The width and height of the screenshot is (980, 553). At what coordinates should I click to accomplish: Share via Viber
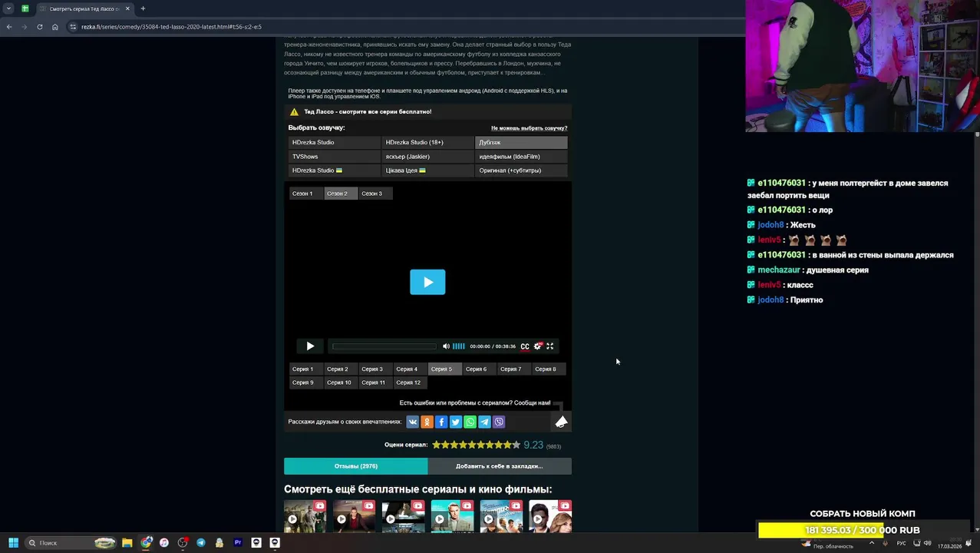tap(499, 422)
